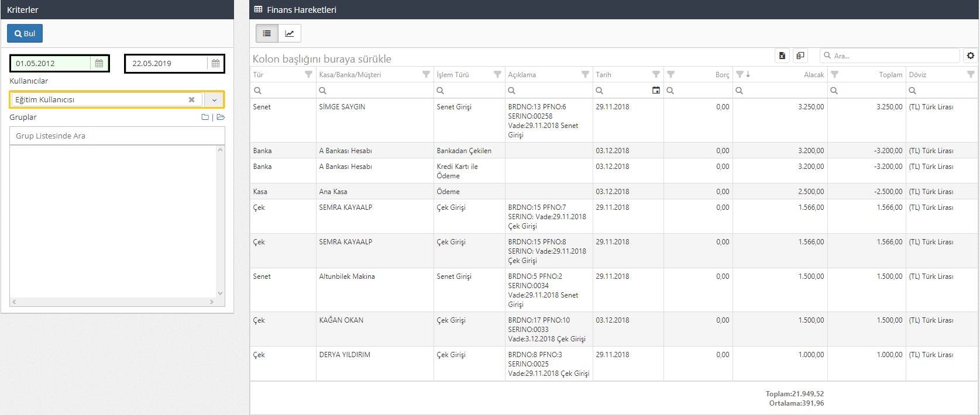Open grid settings gear icon

tap(971, 56)
